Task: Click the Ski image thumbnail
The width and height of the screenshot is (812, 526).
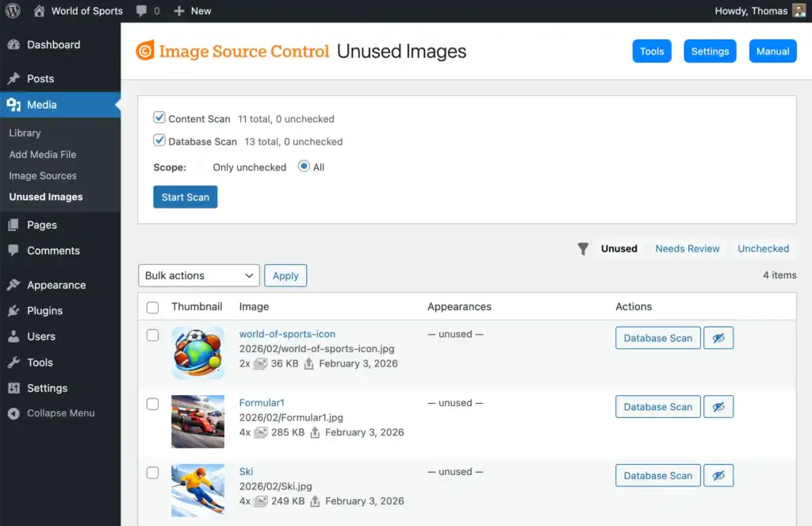Action: coord(197,490)
